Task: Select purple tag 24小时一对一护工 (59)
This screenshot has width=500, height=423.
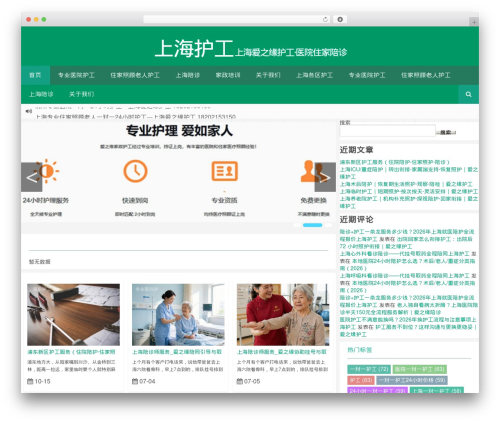Action: [x=377, y=390]
